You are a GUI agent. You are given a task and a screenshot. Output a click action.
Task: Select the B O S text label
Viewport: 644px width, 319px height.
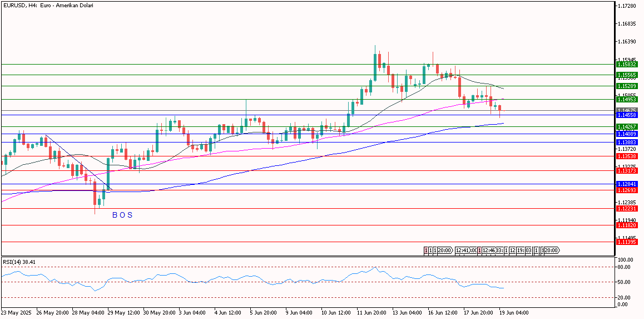pyautogui.click(x=122, y=215)
